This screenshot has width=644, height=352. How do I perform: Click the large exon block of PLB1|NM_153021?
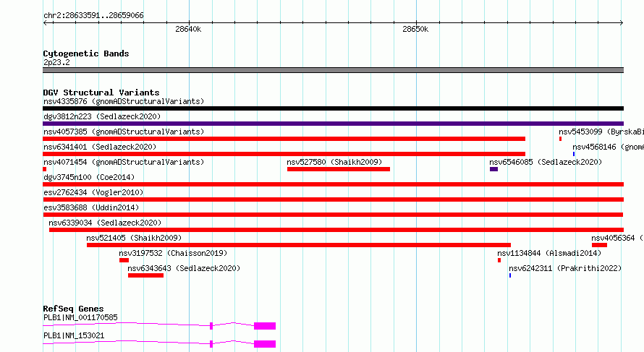(265, 344)
